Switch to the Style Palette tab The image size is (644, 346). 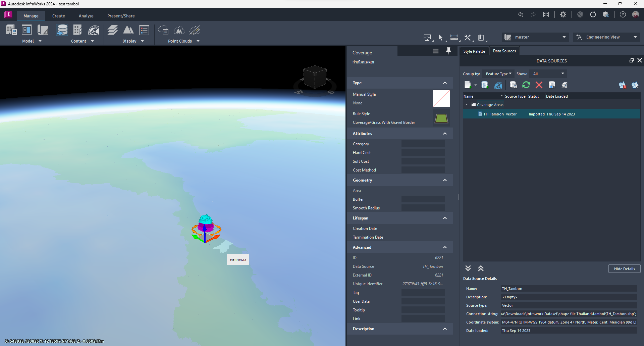tap(474, 51)
